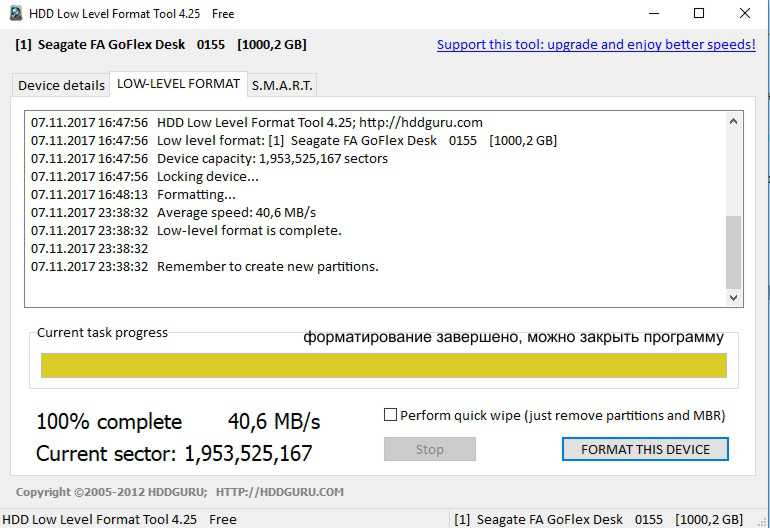The width and height of the screenshot is (770, 528).
Task: Click status bar 'HDD Low Level Format Tool 4.25 Free'
Action: 119,519
